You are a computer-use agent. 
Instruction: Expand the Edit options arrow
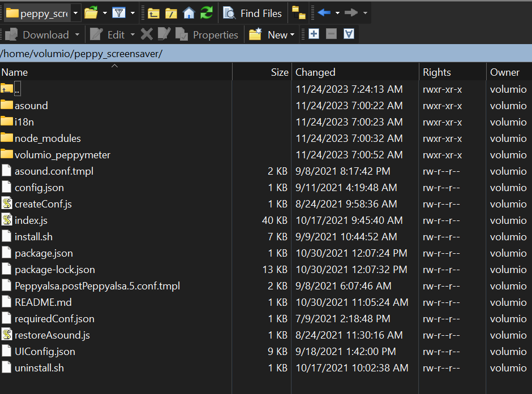132,34
